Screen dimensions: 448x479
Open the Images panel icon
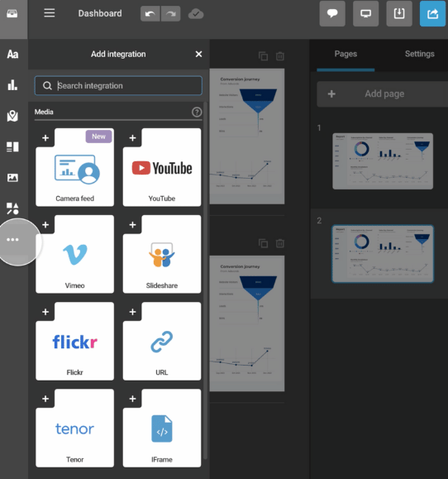click(x=12, y=178)
